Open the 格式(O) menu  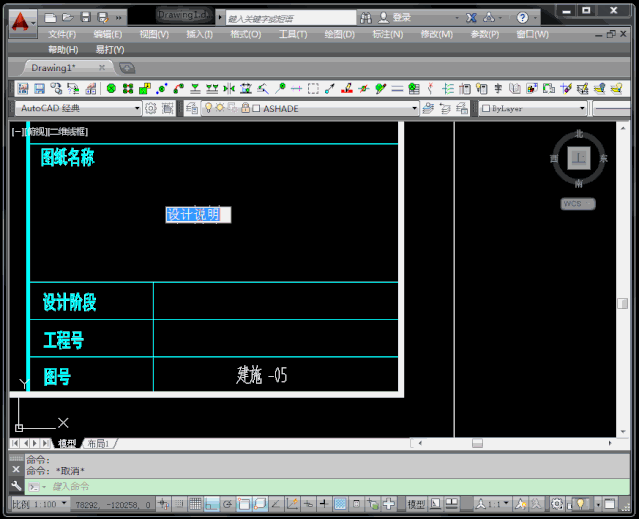click(x=245, y=34)
